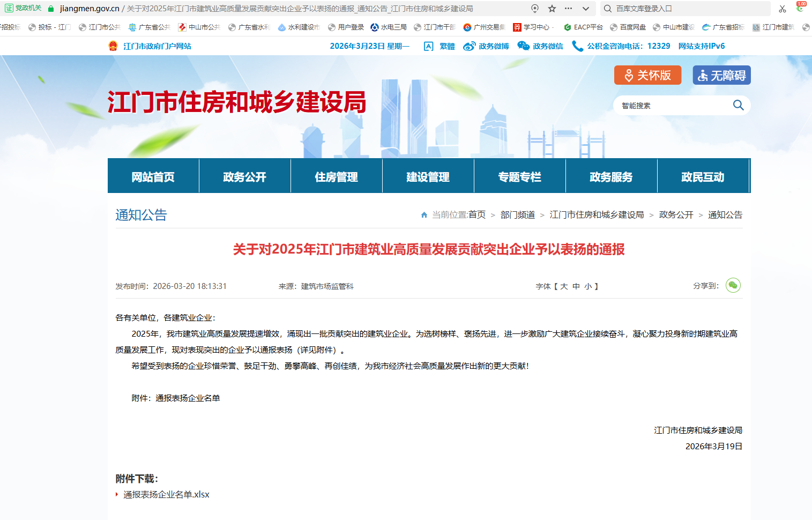Click the WeChat share icon beside 分享到
The height and width of the screenshot is (520, 812).
(733, 285)
